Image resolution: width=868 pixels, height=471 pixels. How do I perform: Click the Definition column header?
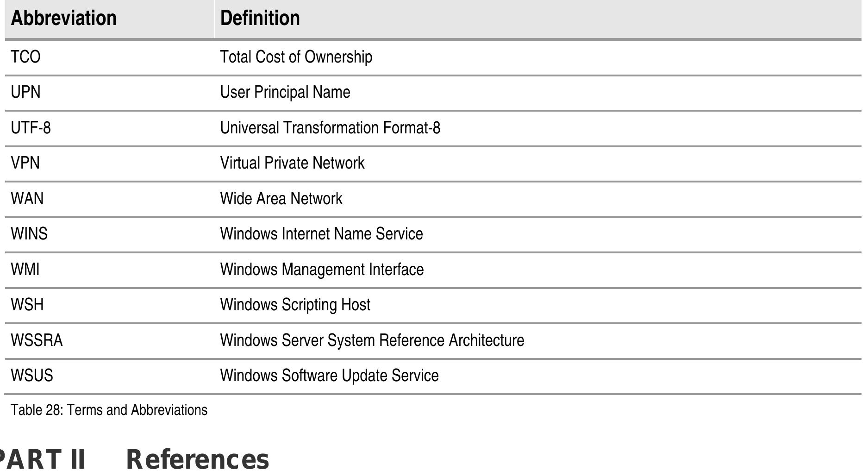click(x=260, y=19)
